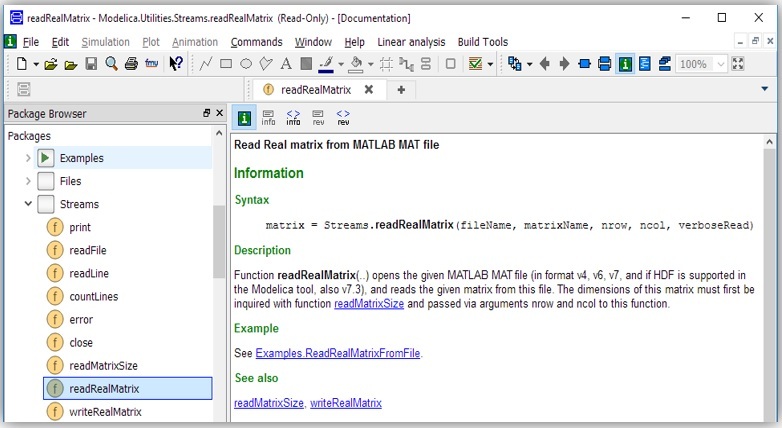782x428 pixels.
Task: Click rev source blue brackets icon
Action: click(x=343, y=118)
